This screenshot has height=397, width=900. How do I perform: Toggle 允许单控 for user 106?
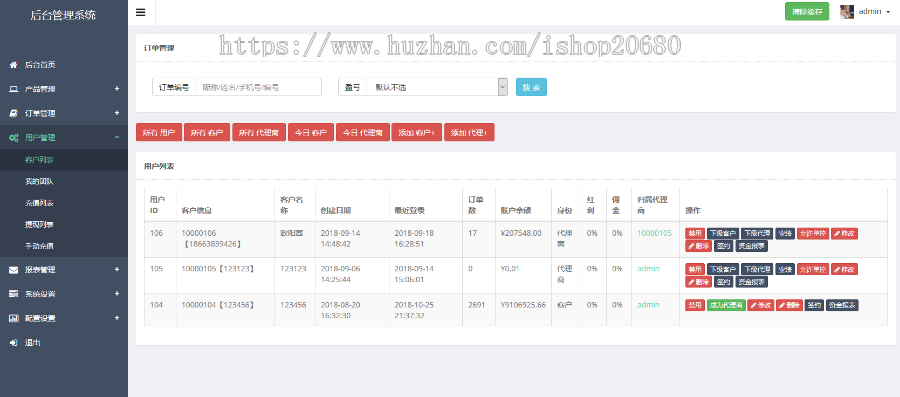[813, 233]
